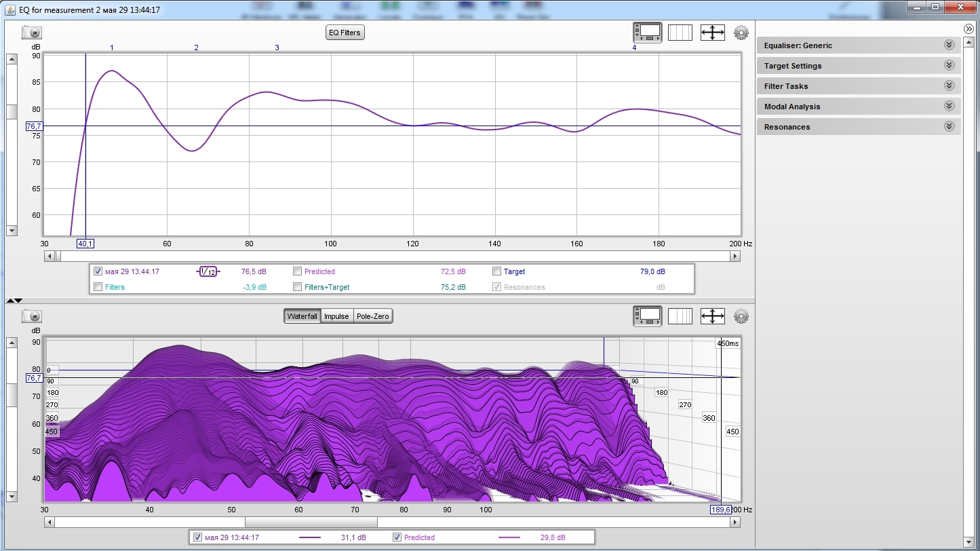Toggle the Filters trace checkbox
This screenshot has width=980, height=551.
pyautogui.click(x=98, y=287)
